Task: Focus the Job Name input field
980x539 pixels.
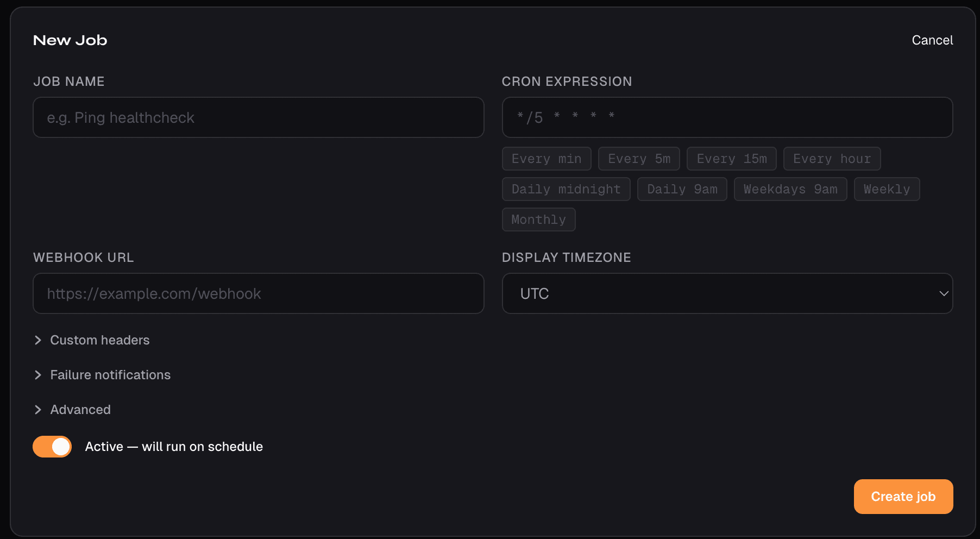Action: pos(258,117)
